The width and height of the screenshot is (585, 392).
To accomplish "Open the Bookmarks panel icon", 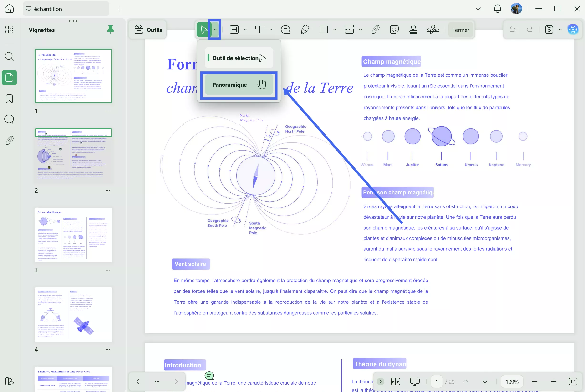I will tap(9, 99).
